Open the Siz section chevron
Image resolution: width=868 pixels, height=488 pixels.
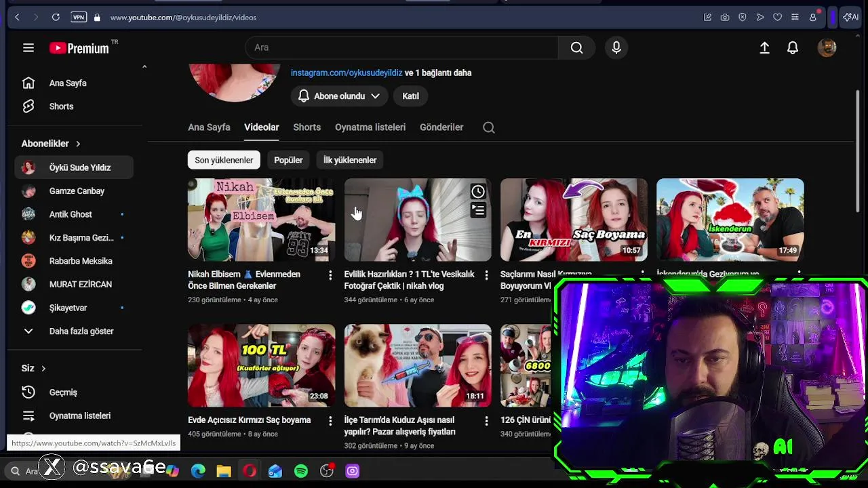[x=43, y=369]
